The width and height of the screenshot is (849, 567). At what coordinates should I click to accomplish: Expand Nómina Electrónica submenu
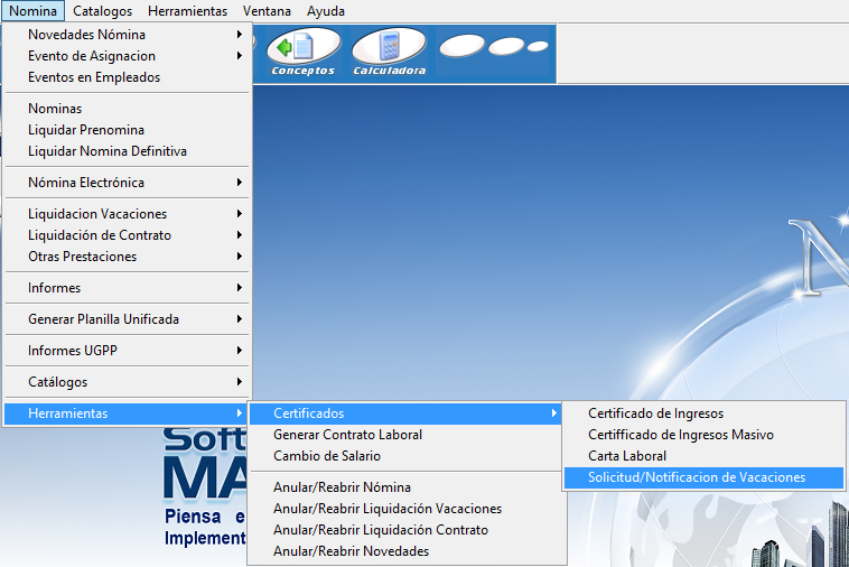click(x=127, y=183)
